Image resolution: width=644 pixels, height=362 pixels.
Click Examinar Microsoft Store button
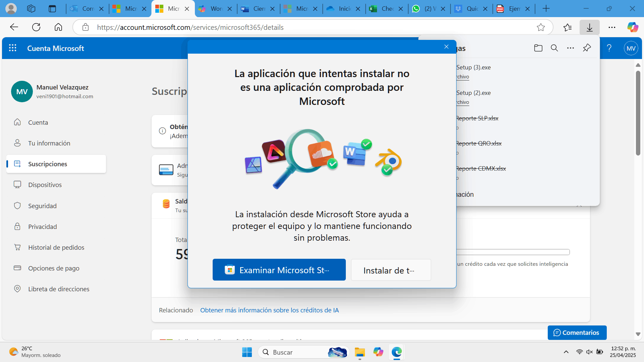point(279,270)
